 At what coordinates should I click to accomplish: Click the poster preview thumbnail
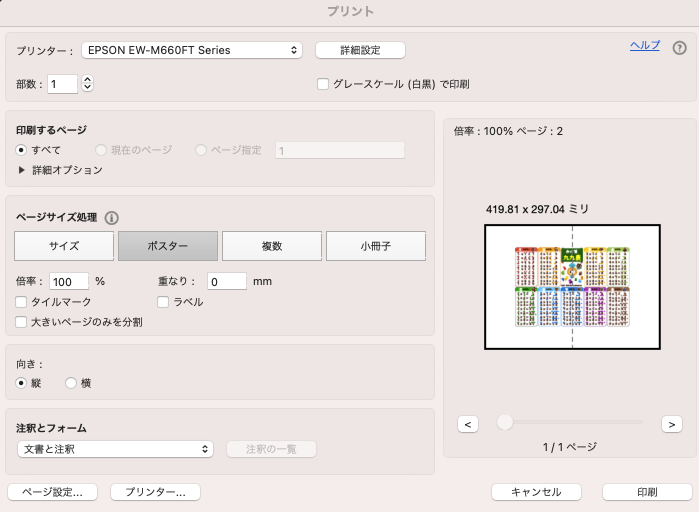[572, 287]
